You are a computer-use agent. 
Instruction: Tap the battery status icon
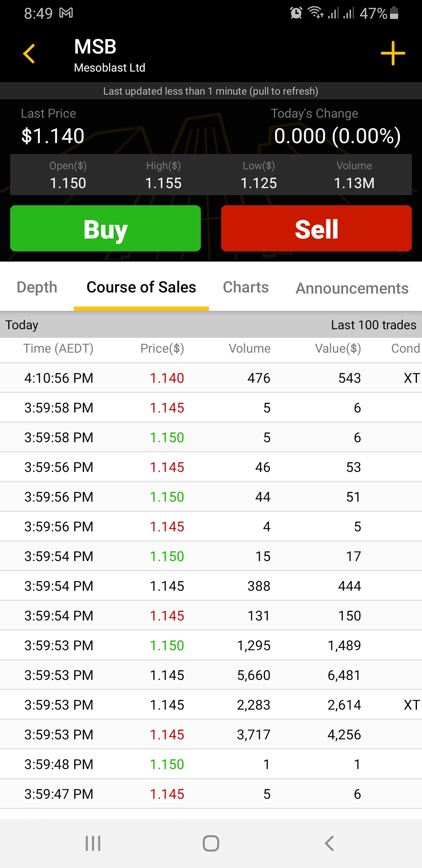point(394,13)
